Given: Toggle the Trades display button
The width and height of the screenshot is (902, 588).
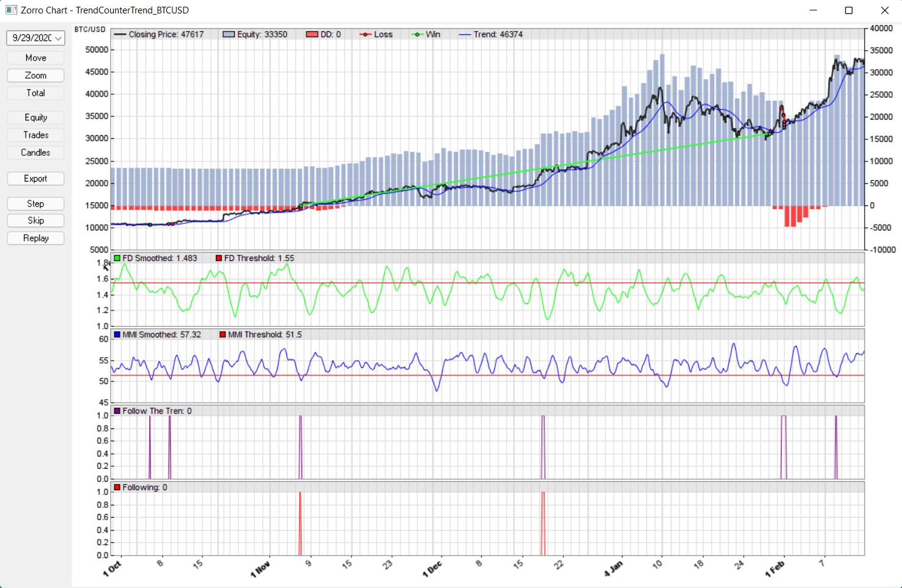Looking at the screenshot, I should point(35,135).
